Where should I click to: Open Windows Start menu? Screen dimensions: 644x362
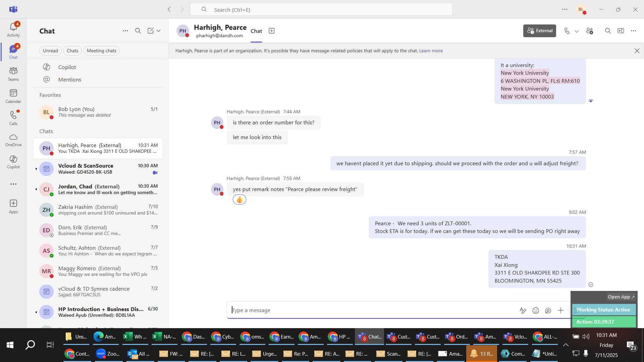click(x=10, y=345)
